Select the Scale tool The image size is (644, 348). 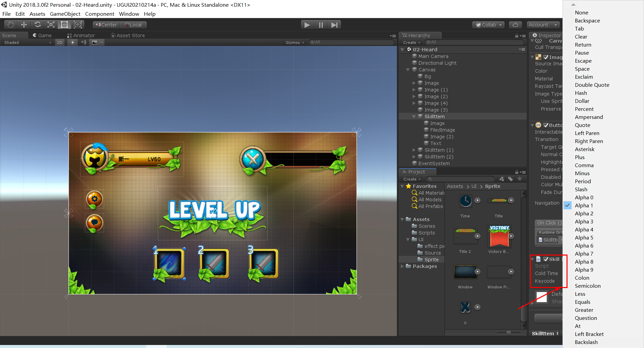click(x=51, y=24)
